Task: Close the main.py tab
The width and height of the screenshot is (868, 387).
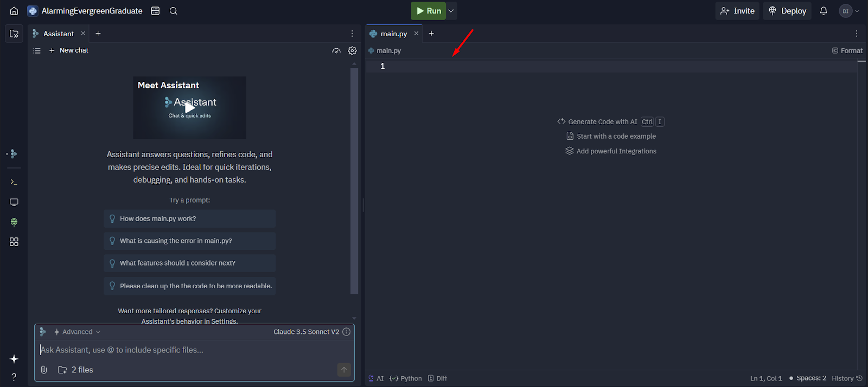Action: 417,34
